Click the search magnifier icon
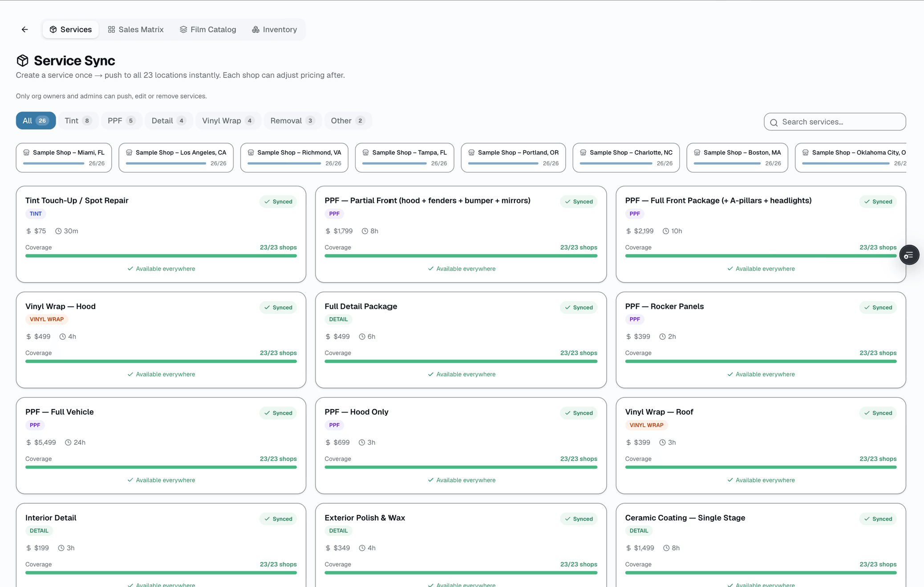 click(774, 122)
